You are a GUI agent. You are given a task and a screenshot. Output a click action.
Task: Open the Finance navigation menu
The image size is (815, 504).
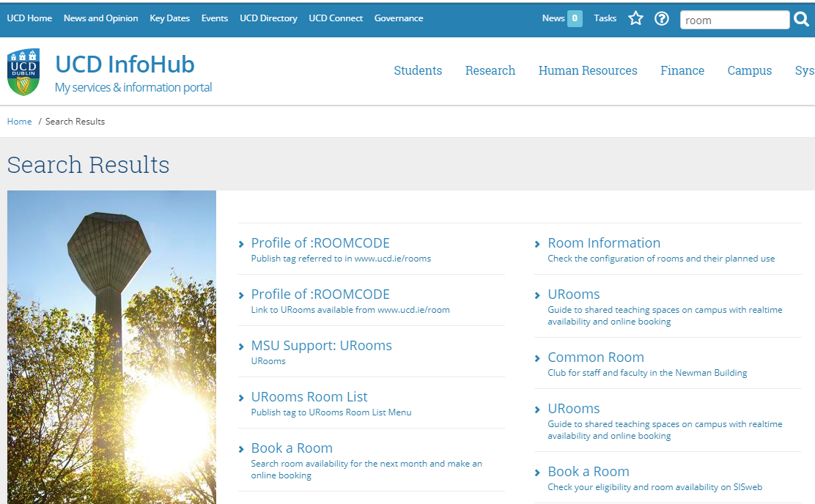click(682, 71)
